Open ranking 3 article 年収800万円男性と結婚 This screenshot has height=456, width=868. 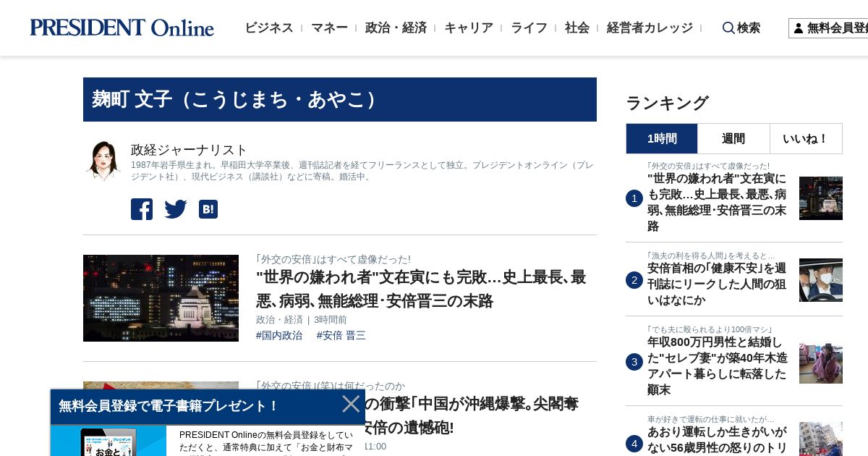pos(717,366)
